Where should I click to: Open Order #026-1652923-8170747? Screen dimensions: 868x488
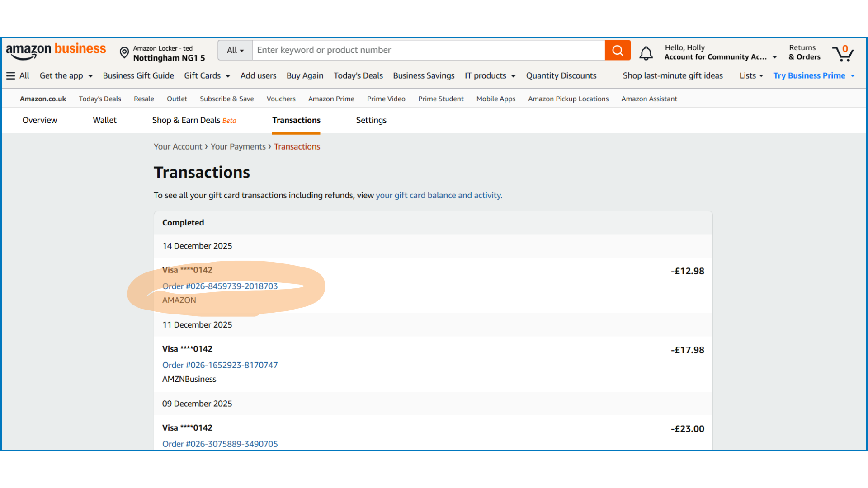220,365
